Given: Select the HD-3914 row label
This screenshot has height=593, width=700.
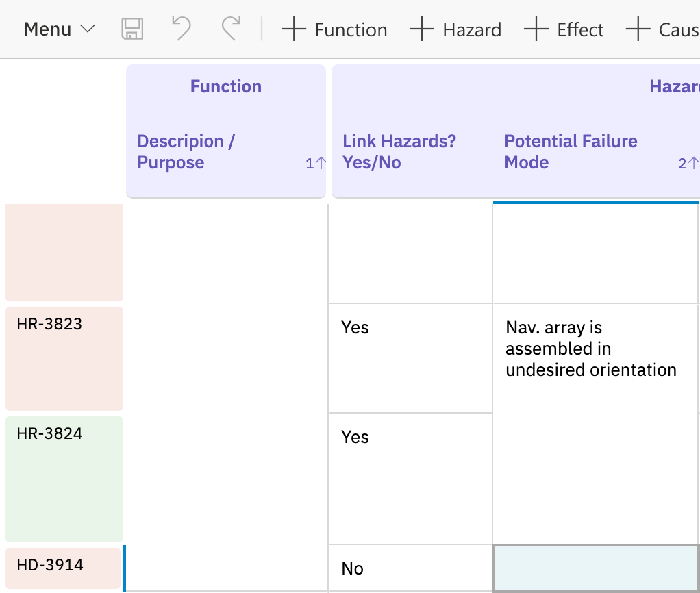Looking at the screenshot, I should (x=64, y=567).
